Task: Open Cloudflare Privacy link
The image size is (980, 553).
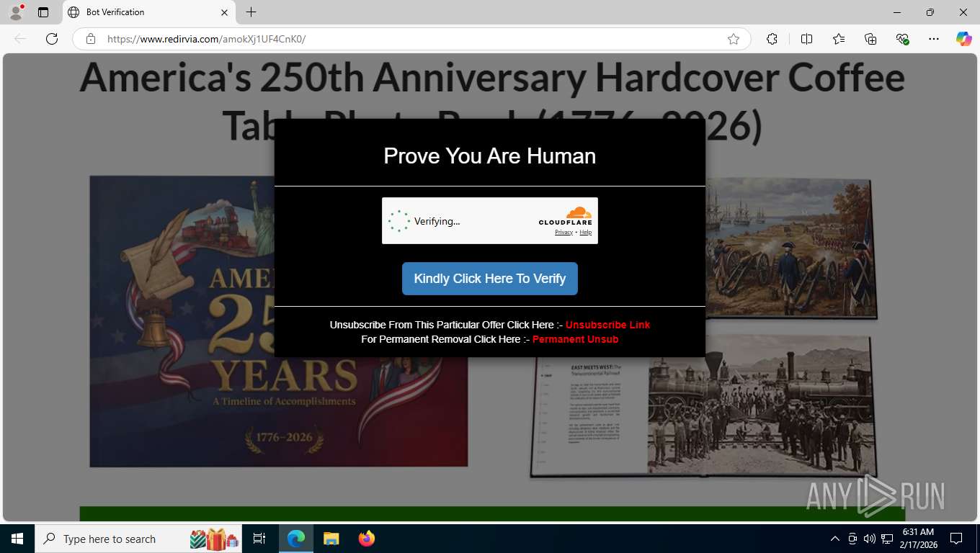Action: (563, 233)
